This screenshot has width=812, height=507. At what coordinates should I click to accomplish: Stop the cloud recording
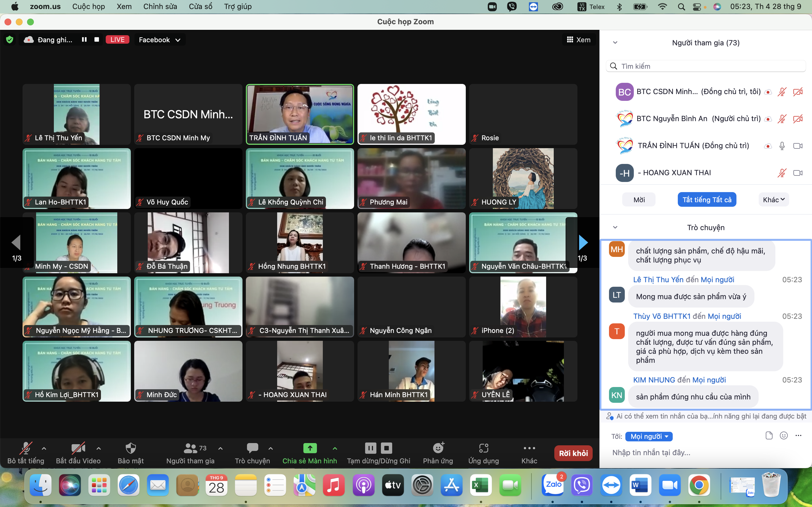[x=97, y=39]
